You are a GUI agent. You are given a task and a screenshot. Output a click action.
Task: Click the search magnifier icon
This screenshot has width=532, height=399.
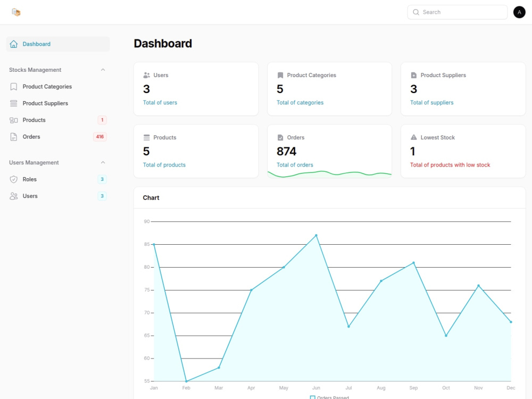tap(415, 12)
